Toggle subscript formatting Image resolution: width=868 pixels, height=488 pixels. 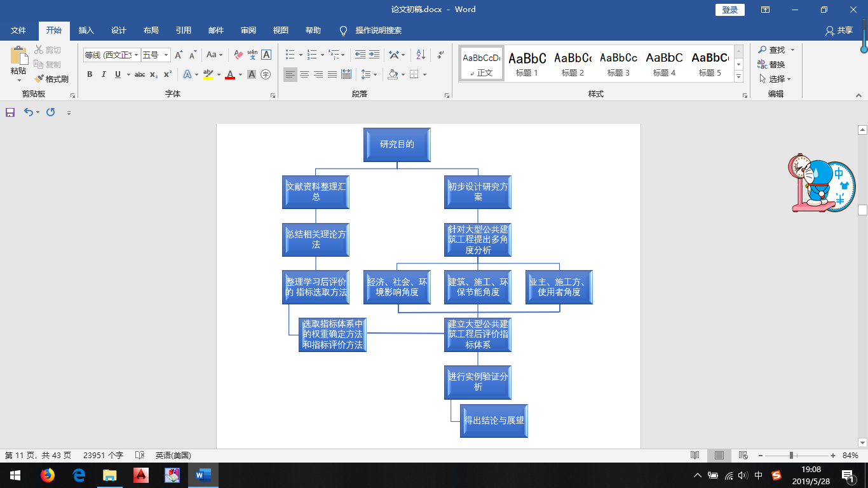click(154, 74)
